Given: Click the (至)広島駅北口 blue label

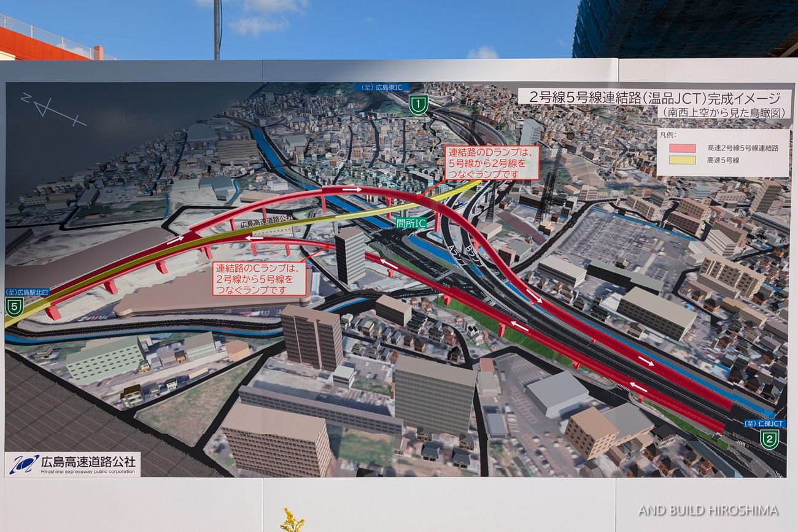Looking at the screenshot, I should pyautogui.click(x=28, y=292).
